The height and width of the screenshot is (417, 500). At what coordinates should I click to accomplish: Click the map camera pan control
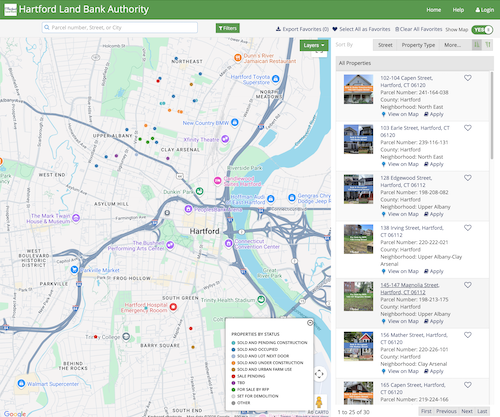tap(319, 374)
